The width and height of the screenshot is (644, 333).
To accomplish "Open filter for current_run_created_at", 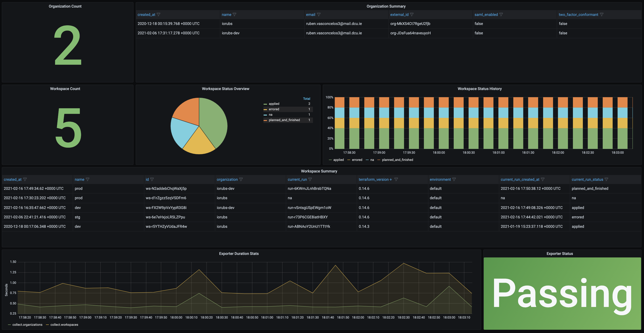I will 543,179.
